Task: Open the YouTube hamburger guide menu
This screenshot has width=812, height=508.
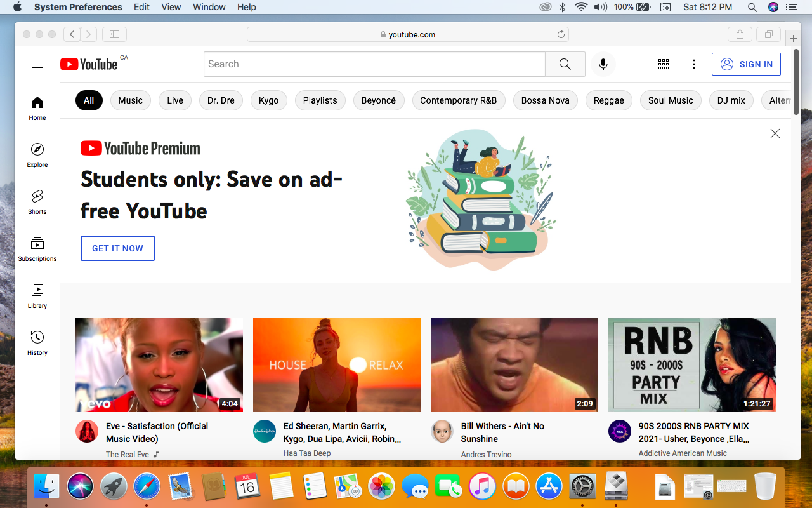Action: point(37,63)
